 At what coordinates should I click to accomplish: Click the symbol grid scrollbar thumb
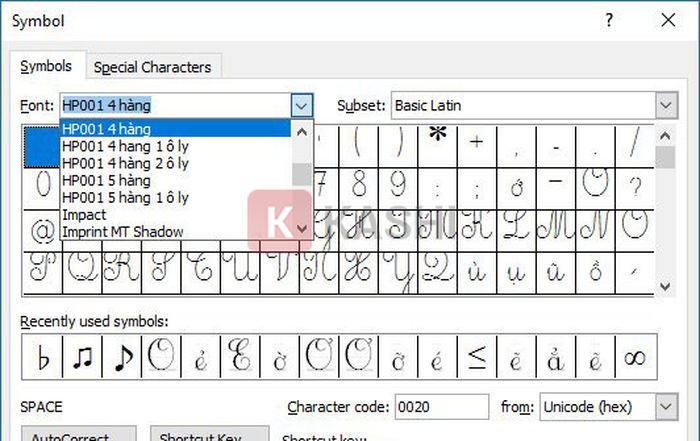[665, 157]
